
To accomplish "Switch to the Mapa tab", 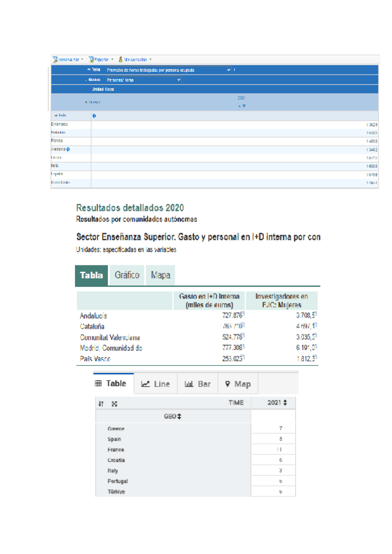I will coord(160,275).
